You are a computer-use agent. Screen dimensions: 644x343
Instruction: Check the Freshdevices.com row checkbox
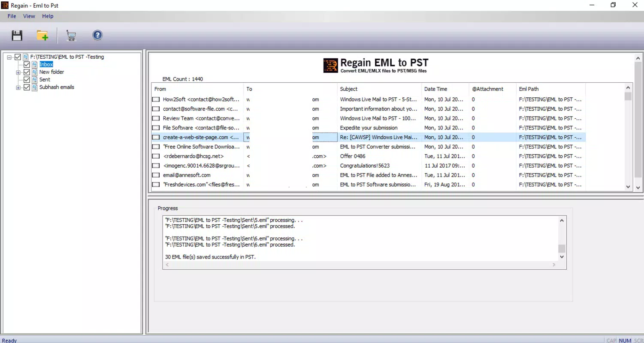[156, 184]
